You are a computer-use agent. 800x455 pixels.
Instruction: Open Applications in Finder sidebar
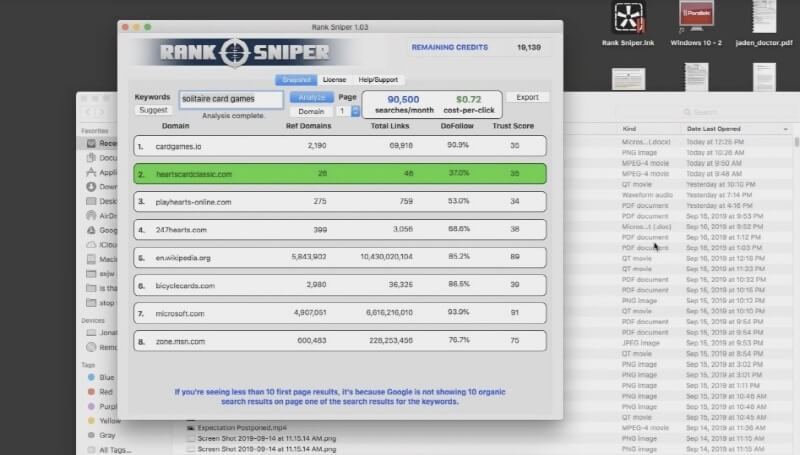click(101, 172)
